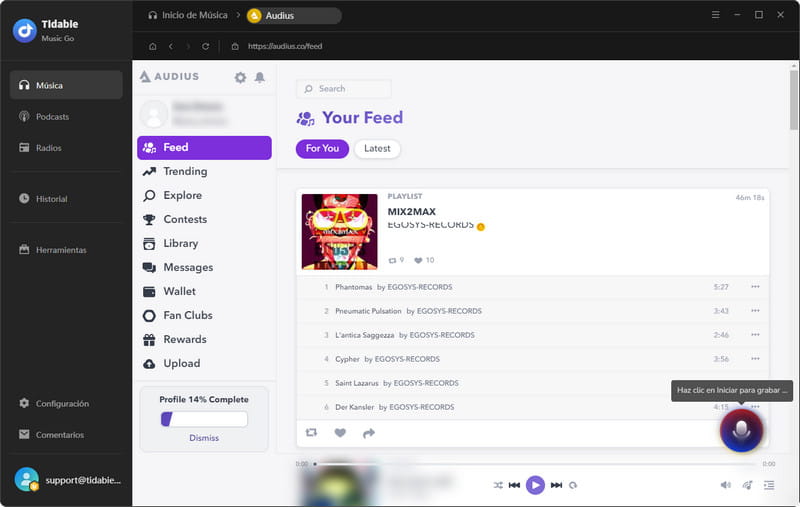
Task: Reload the Audius page
Action: tap(205, 46)
